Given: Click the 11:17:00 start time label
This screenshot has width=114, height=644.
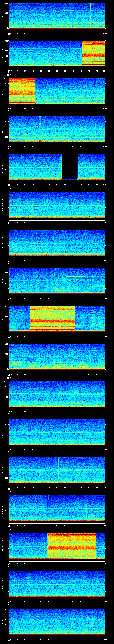Looking at the screenshot, I should coord(9,147).
